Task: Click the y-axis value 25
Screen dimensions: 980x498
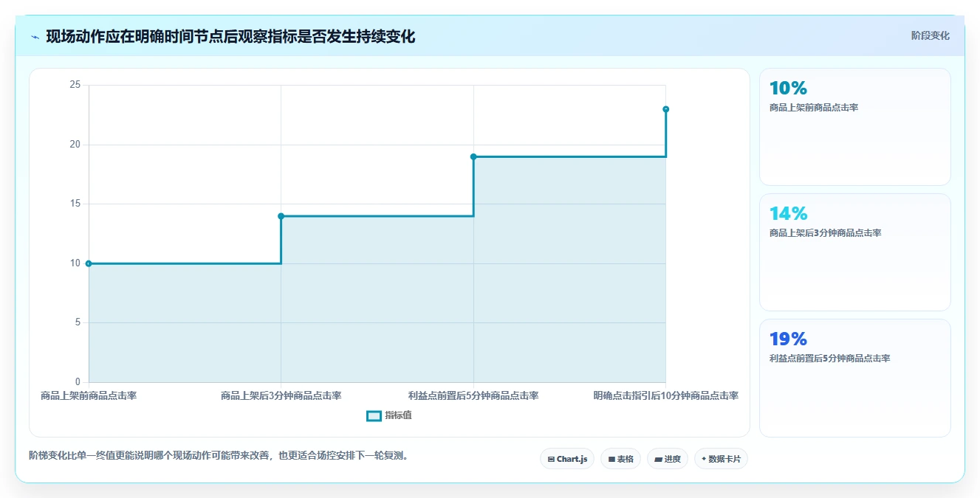Action: pos(75,85)
